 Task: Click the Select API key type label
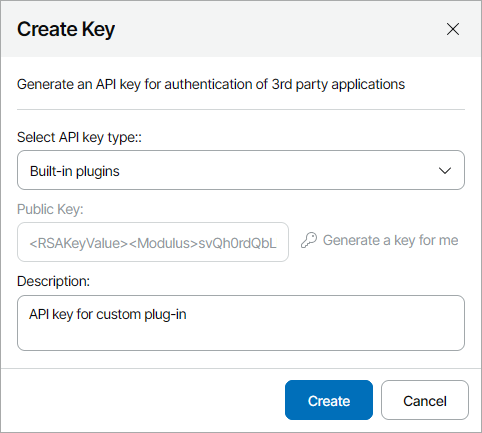79,137
